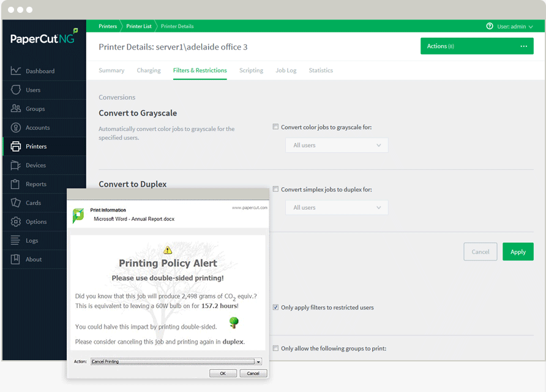Select the Filters & Restrictions tab
Screen dimensions: 546x392
[200, 70]
